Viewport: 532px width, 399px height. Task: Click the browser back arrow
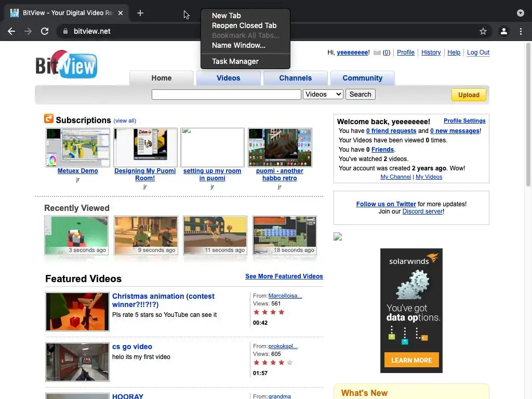point(11,31)
